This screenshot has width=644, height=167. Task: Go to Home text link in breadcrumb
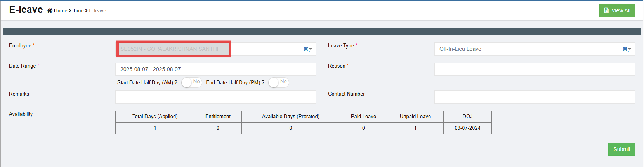click(x=61, y=11)
